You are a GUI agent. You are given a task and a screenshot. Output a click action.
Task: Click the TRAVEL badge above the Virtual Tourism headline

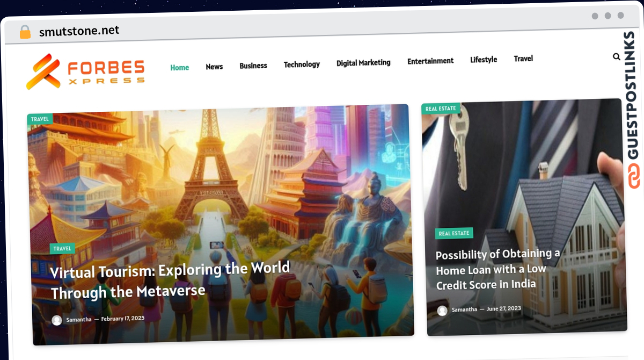coord(62,249)
